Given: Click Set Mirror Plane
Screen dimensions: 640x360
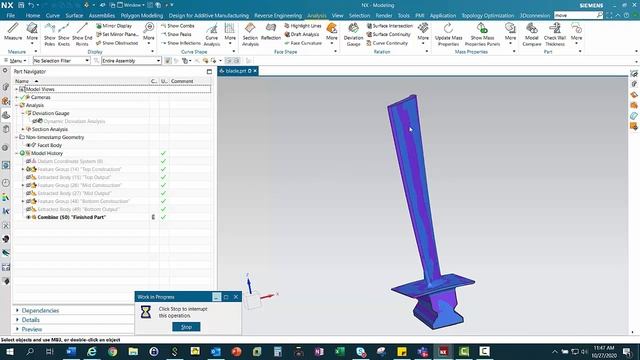Looking at the screenshot, I should click(x=117, y=34).
